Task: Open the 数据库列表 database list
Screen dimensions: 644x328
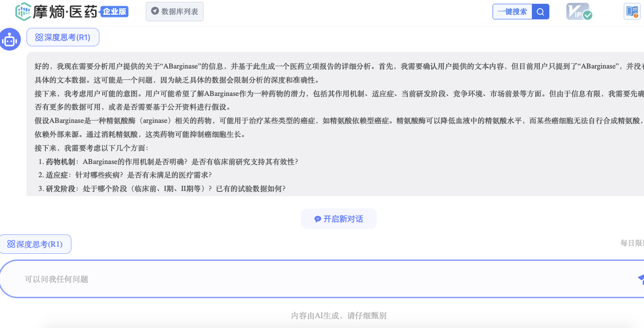Action: point(175,11)
